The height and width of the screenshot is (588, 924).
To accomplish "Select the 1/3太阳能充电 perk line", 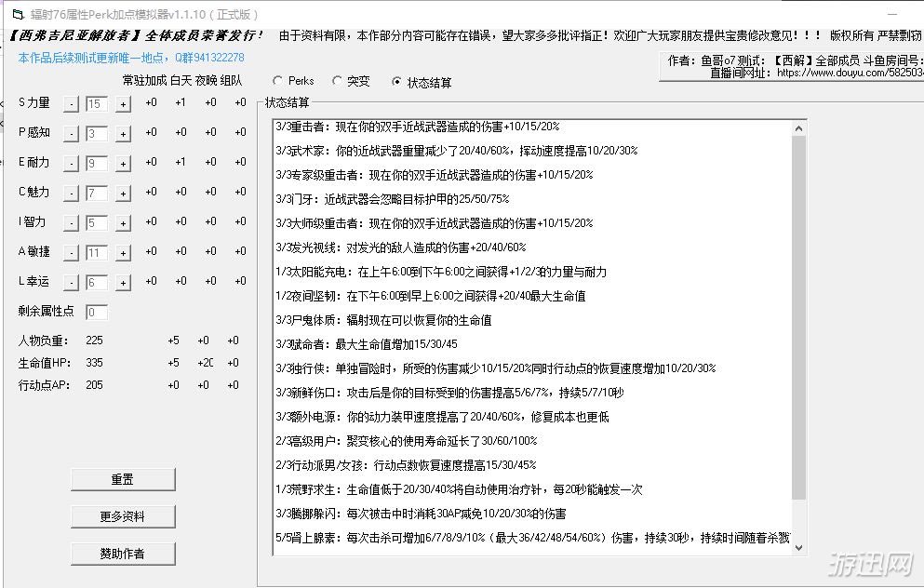I will click(x=440, y=273).
